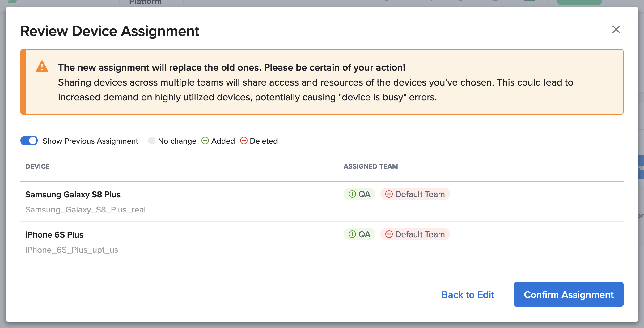Click the iPhone_6S_Plus_upt_us identifier text
The image size is (644, 328).
point(72,250)
